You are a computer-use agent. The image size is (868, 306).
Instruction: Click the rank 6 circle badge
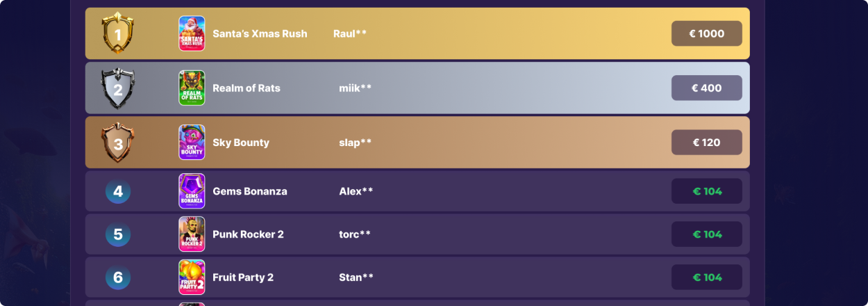click(118, 277)
